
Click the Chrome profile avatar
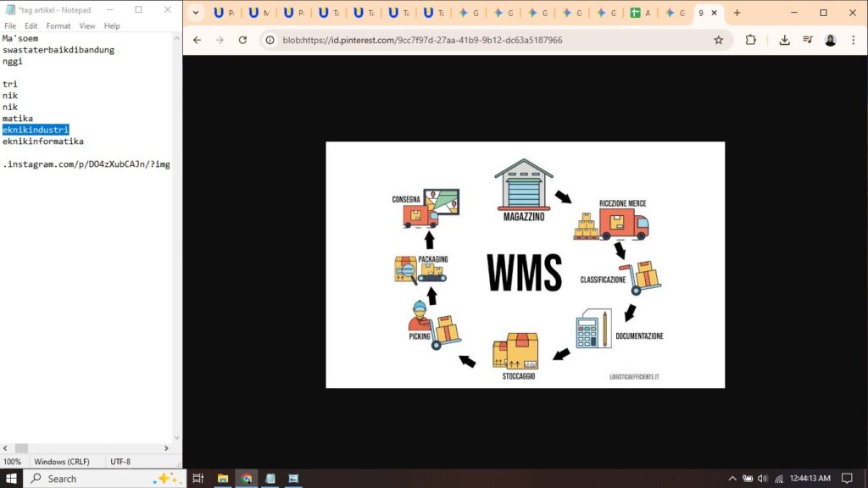click(830, 40)
